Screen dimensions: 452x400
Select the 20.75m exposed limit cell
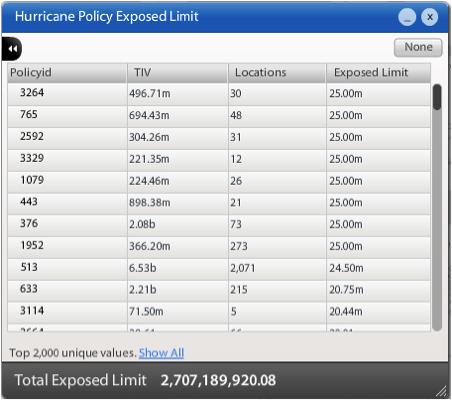coord(378,291)
